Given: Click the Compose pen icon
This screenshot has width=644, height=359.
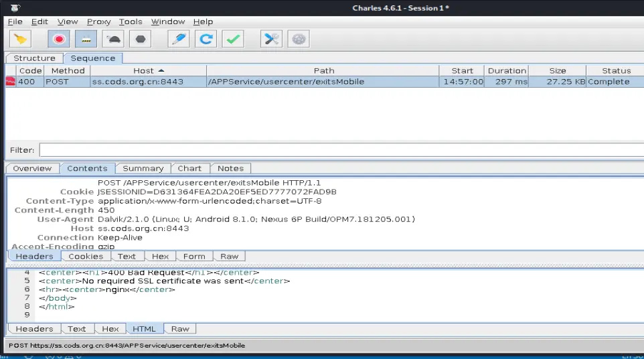Looking at the screenshot, I should tap(179, 39).
